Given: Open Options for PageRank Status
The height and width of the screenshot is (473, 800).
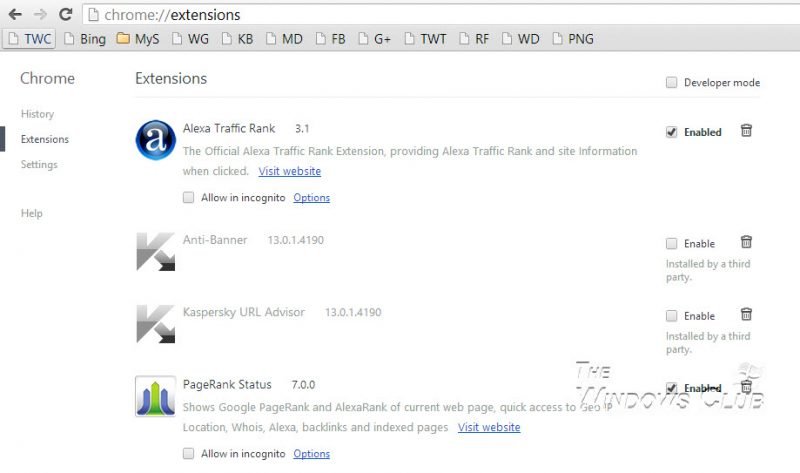Looking at the screenshot, I should pyautogui.click(x=311, y=454).
